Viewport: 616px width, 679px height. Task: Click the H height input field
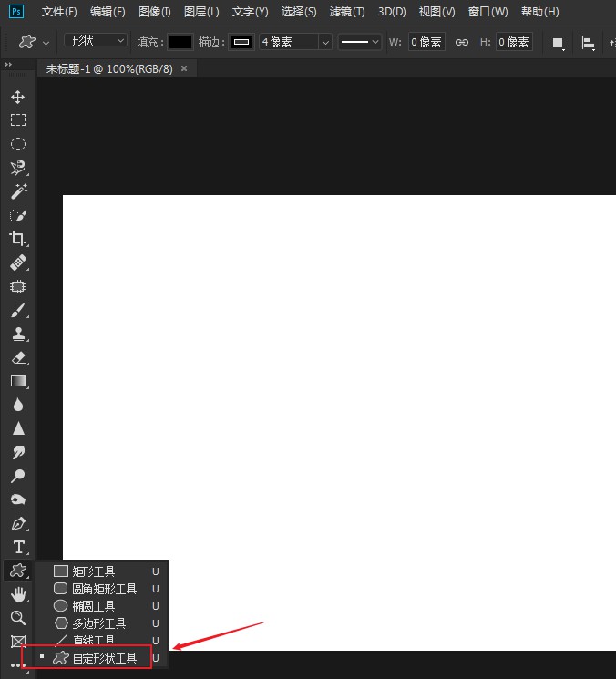point(514,42)
